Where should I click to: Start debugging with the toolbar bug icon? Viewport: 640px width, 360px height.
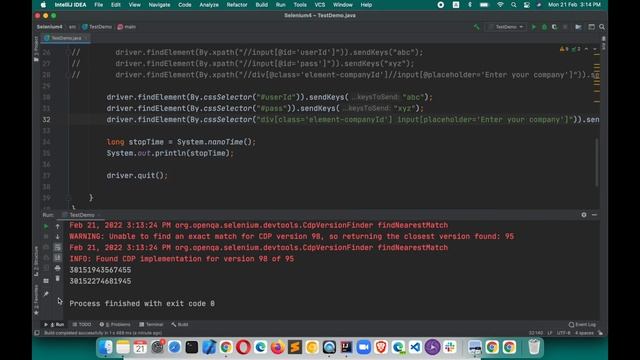click(x=544, y=27)
